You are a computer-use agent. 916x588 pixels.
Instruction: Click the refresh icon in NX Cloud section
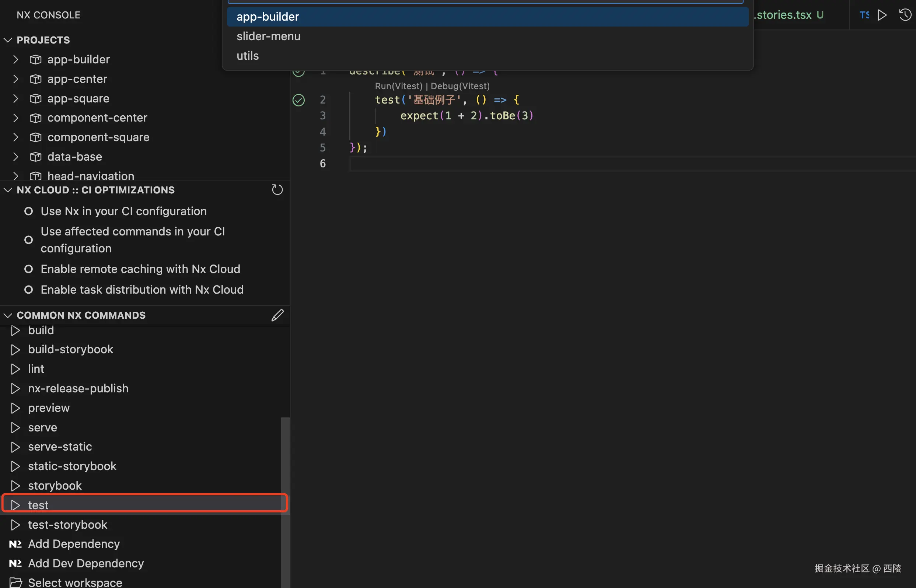[x=277, y=190]
